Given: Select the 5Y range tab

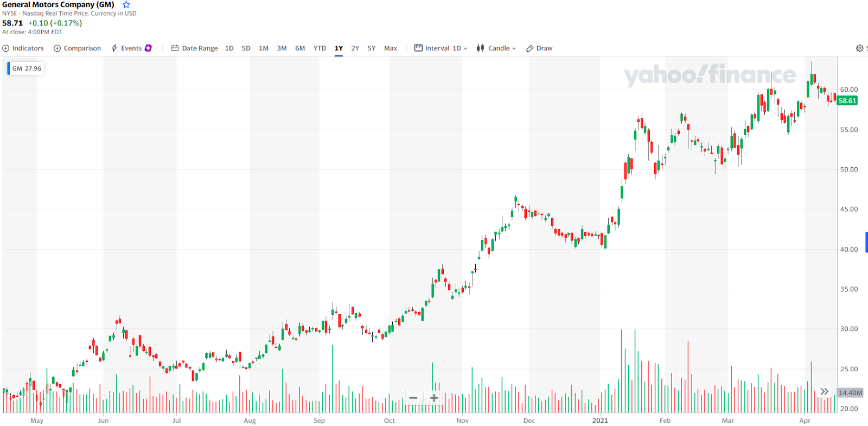Looking at the screenshot, I should tap(372, 48).
